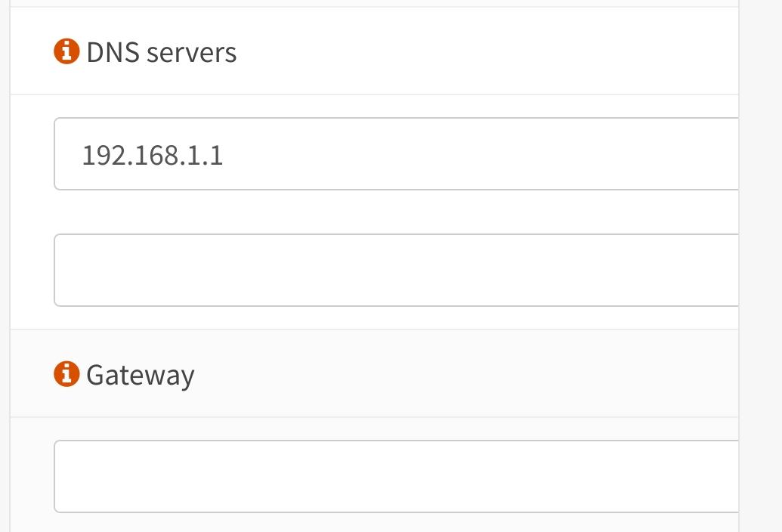Toggle the orange DNS servers help icon
782x532 pixels.
pyautogui.click(x=66, y=52)
